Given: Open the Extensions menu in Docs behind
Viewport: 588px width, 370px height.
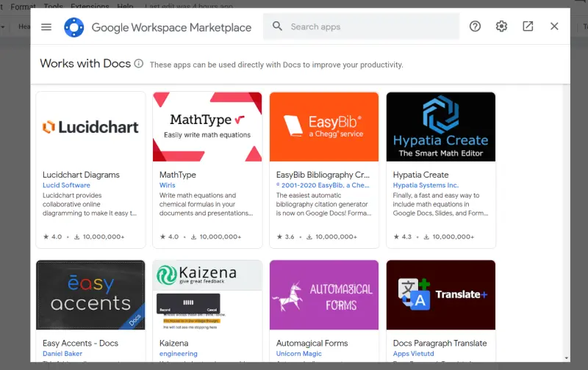Looking at the screenshot, I should coord(90,6).
